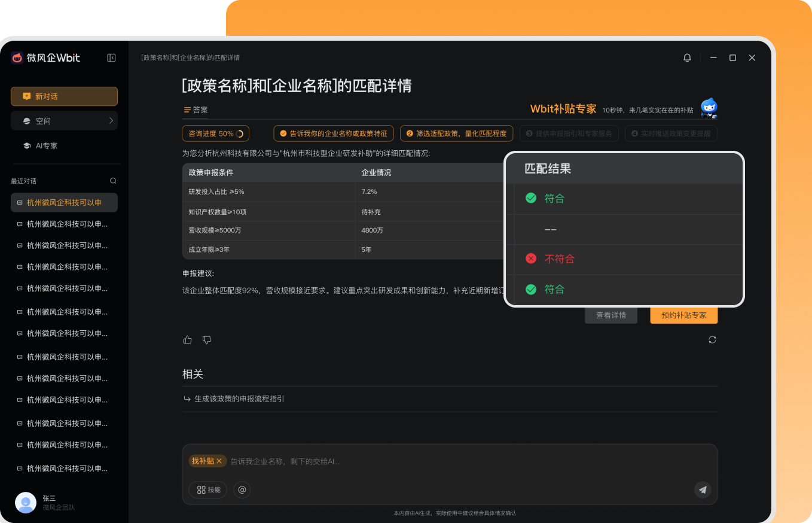Click the 查看详情 button
Screen dimensions: 812x523
[x=610, y=315]
